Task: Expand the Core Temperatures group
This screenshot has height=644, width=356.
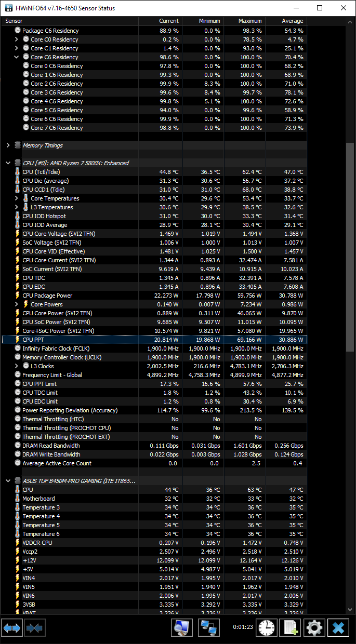Action: pos(17,198)
